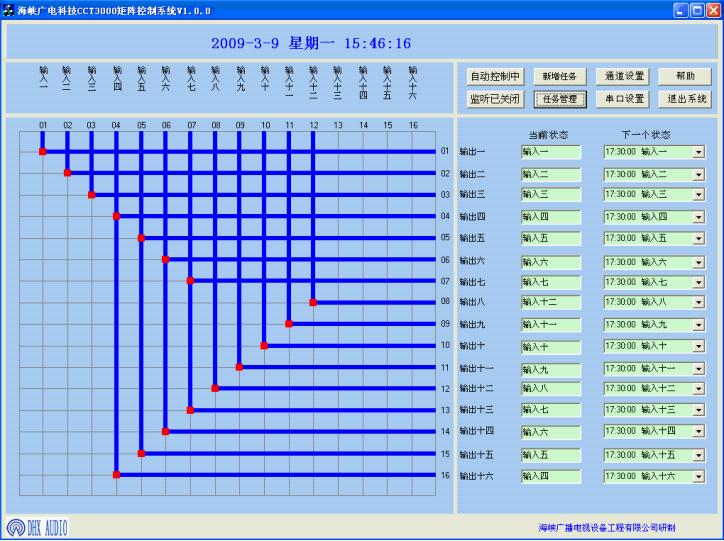
Task: Toggle the 监听已关闭 monitoring button
Action: (x=495, y=99)
